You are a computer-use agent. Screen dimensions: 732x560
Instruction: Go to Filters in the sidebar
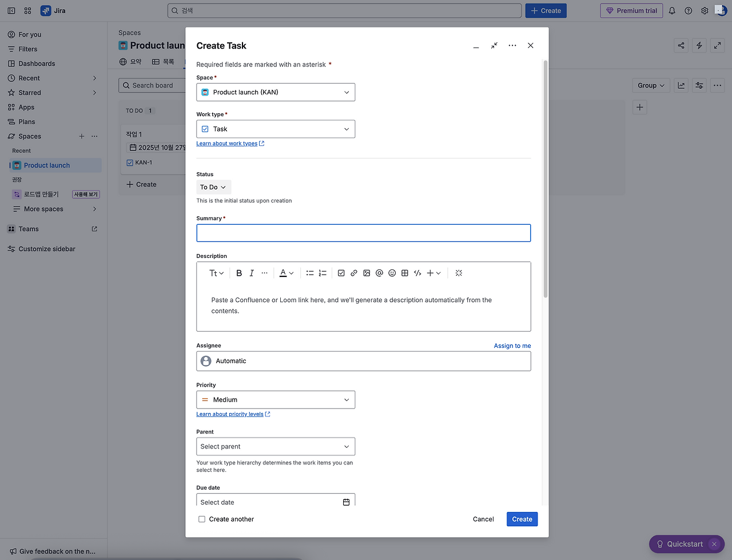[x=27, y=49]
